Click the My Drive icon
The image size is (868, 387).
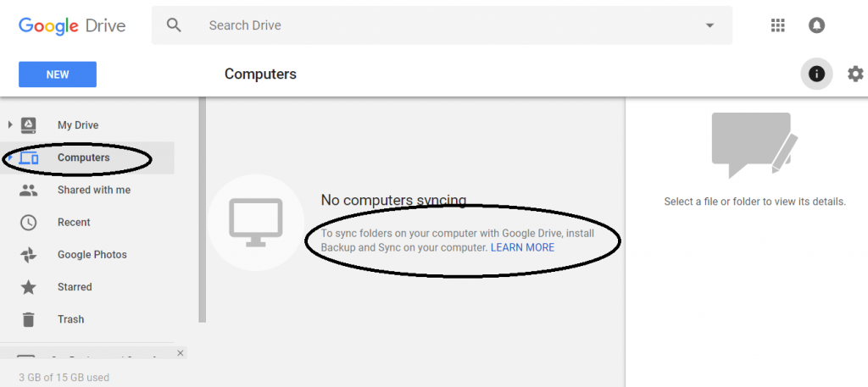click(x=28, y=125)
